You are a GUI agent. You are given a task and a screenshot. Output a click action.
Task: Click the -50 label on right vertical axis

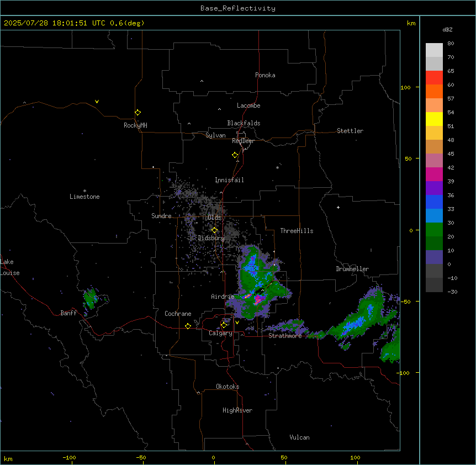[x=405, y=302]
